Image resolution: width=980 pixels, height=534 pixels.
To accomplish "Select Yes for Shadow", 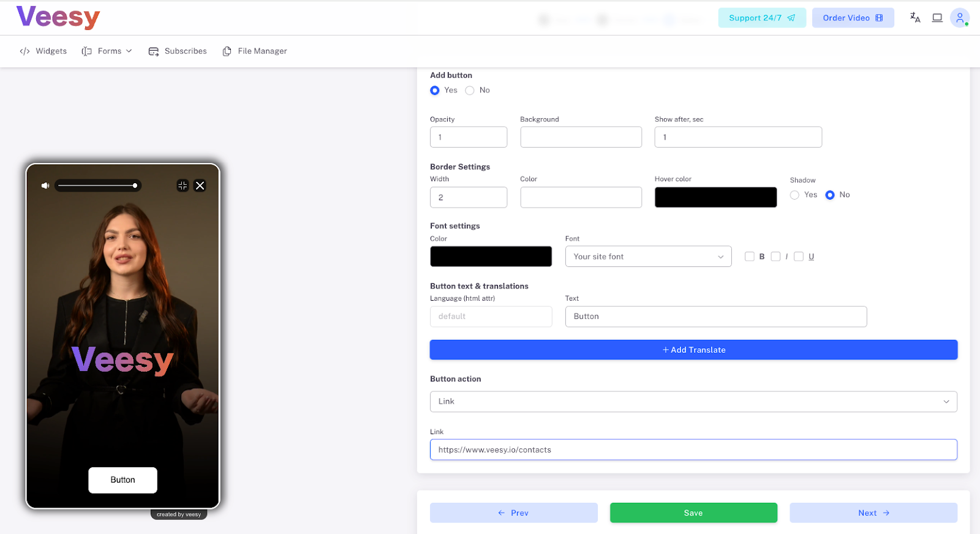I will point(794,195).
